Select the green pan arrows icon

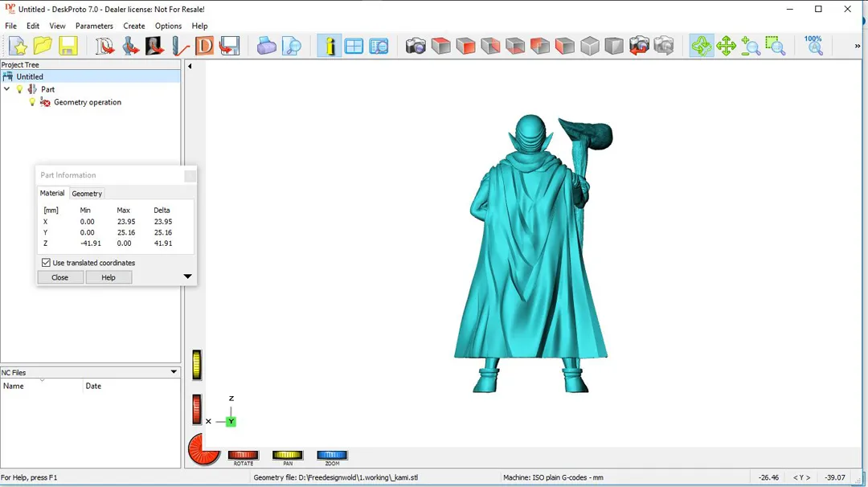pos(726,46)
